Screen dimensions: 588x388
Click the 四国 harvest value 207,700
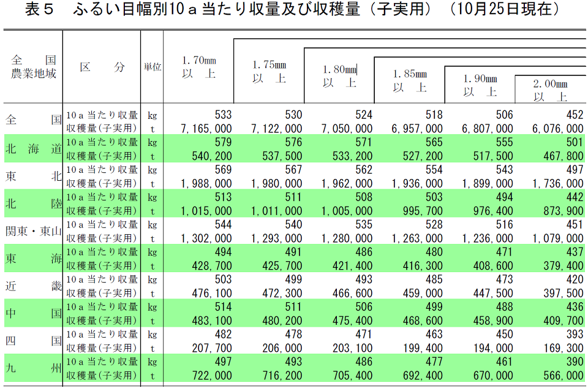(x=212, y=348)
